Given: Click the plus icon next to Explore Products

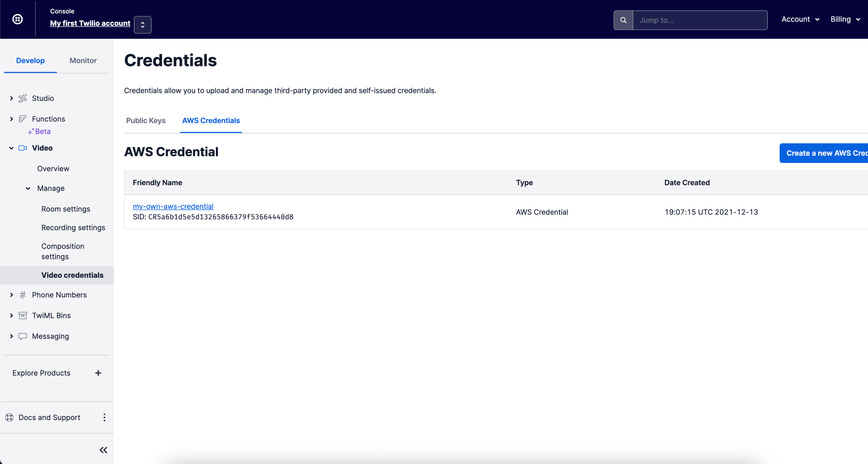Looking at the screenshot, I should point(98,373).
